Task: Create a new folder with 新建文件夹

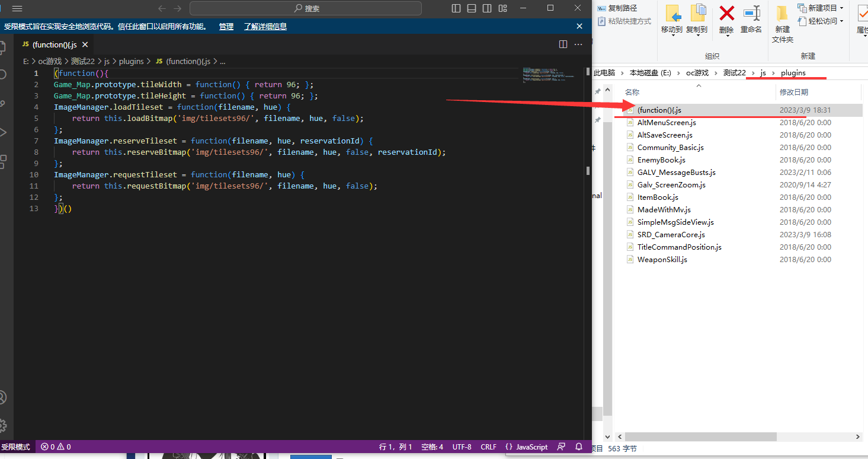Action: (782, 24)
